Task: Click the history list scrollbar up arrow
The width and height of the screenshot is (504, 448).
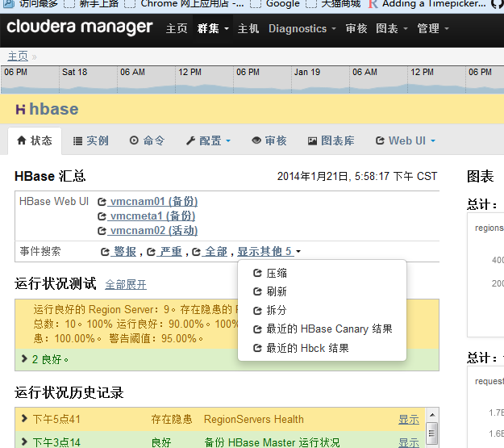Action: click(x=432, y=415)
